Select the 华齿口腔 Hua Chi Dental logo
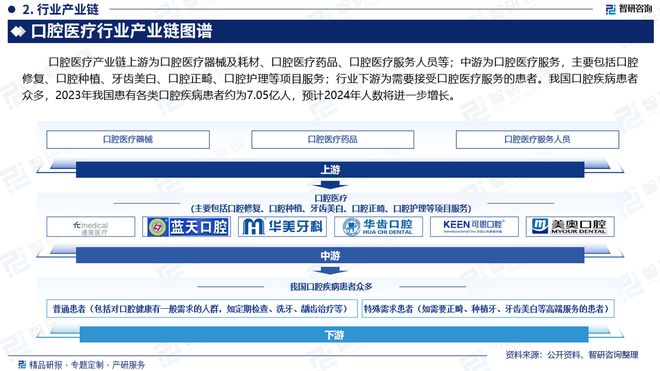The width and height of the screenshot is (660, 371). 378,227
